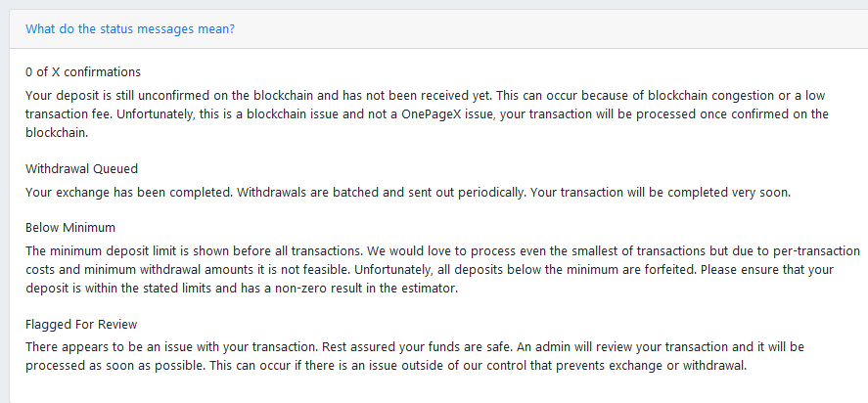Click the "Flagged For Review" heading
The width and height of the screenshot is (868, 403).
pyautogui.click(x=81, y=324)
